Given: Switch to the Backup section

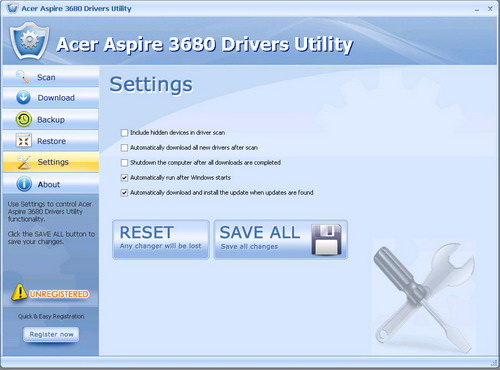Looking at the screenshot, I should point(51,119).
